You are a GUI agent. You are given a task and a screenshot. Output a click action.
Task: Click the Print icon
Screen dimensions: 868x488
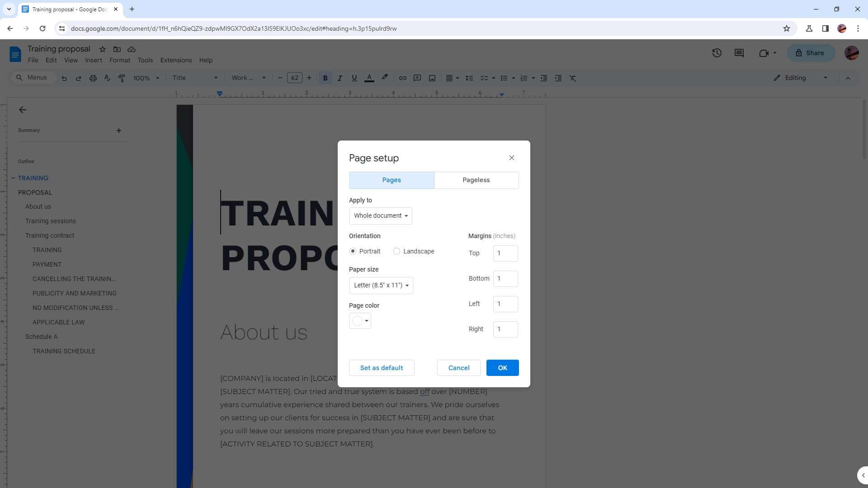pos(93,78)
